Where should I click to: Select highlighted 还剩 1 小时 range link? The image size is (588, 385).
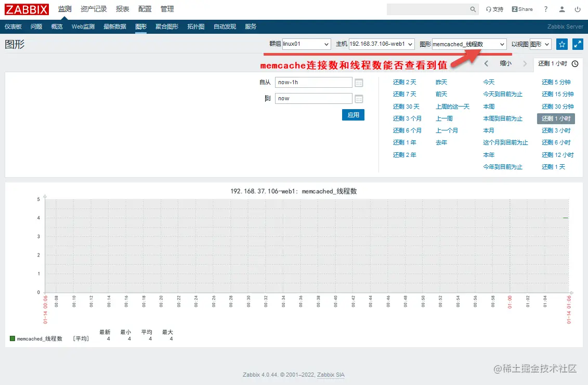point(556,118)
